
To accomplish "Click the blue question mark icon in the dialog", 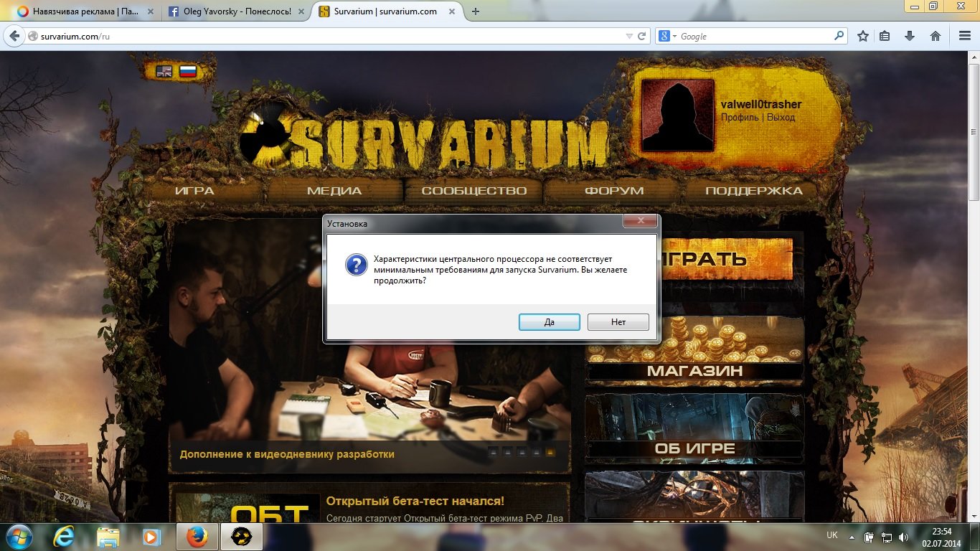I will [357, 265].
